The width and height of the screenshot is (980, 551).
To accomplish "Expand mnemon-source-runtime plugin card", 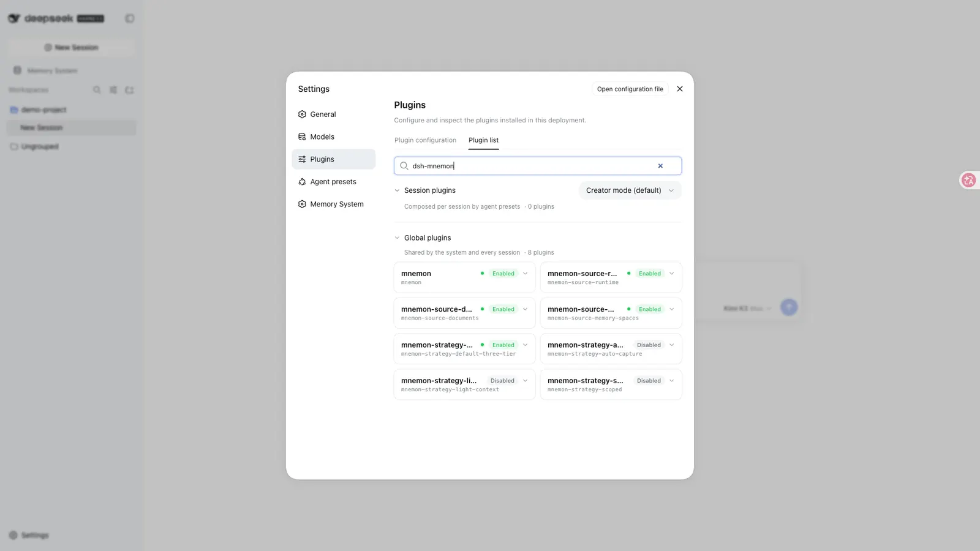I will (x=671, y=274).
